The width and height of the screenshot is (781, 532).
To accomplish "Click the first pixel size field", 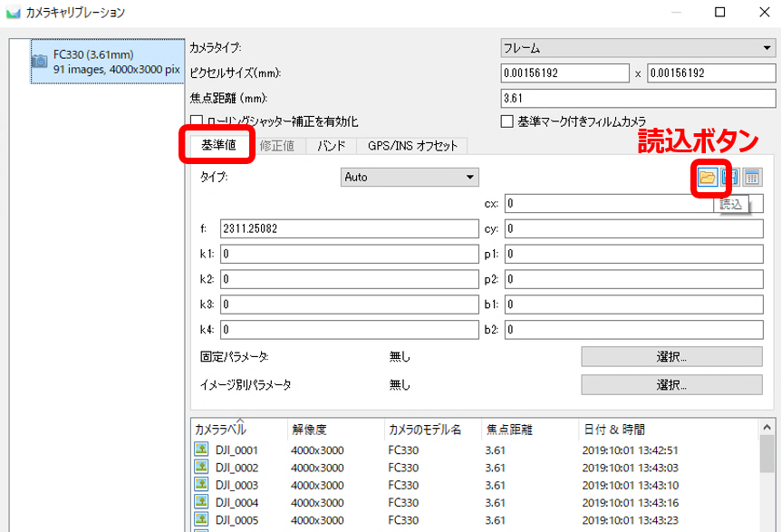I will pos(564,73).
